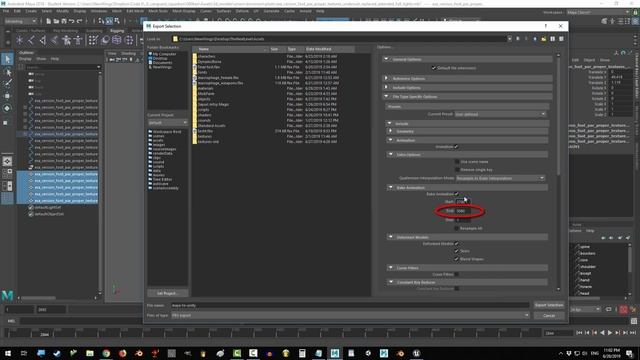Select the Rigging shelf tab

(117, 31)
